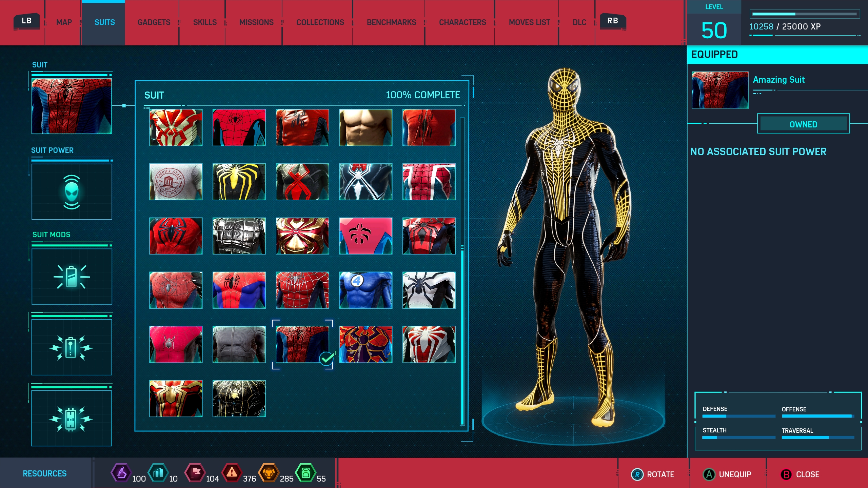Select the checked Amazing Suit thumbnail

302,344
